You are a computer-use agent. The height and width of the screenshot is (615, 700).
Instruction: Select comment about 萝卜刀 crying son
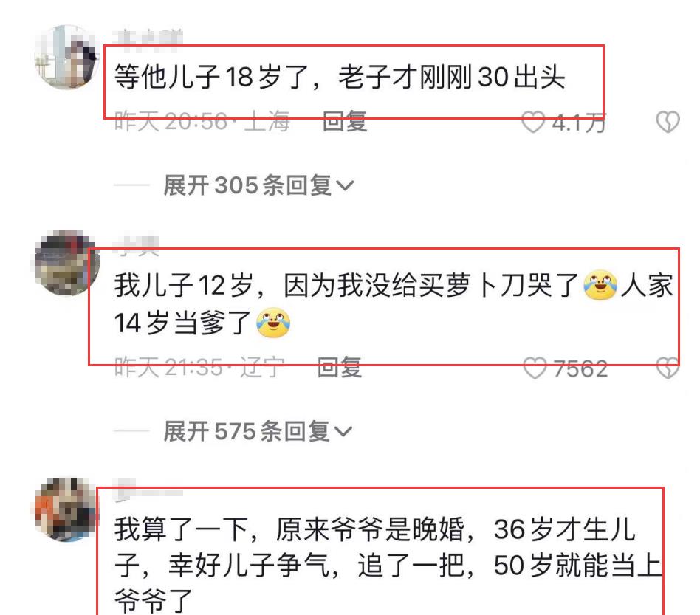coord(394,303)
